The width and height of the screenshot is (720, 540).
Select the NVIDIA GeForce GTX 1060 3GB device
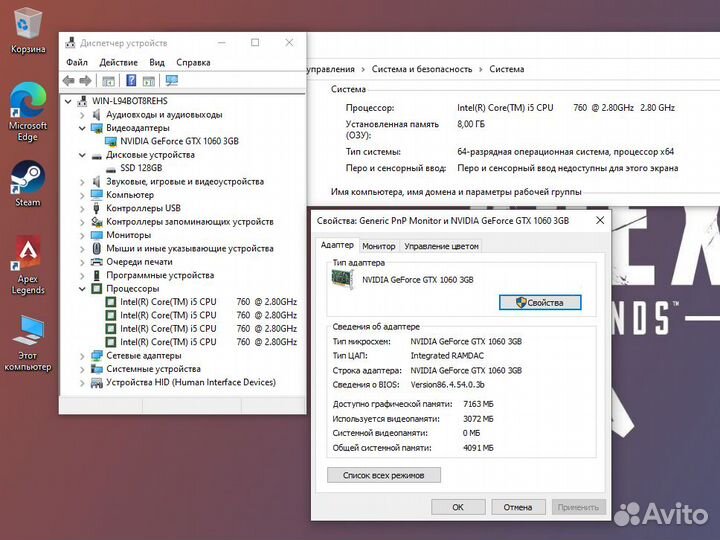pyautogui.click(x=179, y=141)
